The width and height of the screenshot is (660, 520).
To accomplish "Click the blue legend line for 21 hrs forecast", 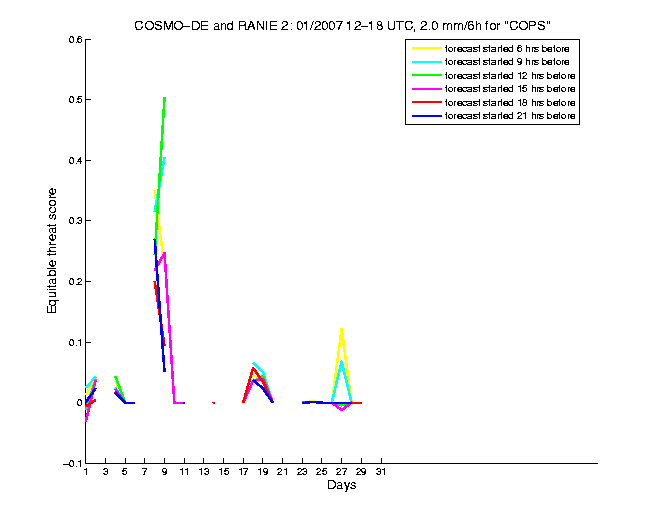I will coord(424,117).
